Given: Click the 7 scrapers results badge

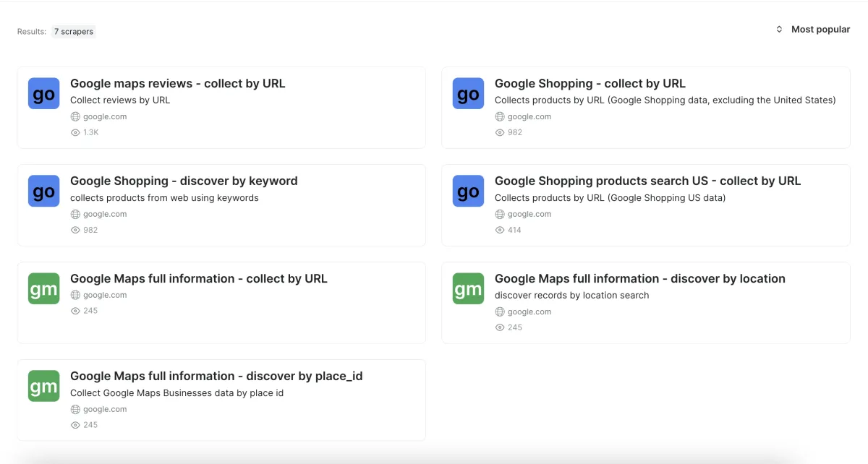Looking at the screenshot, I should click(x=74, y=32).
